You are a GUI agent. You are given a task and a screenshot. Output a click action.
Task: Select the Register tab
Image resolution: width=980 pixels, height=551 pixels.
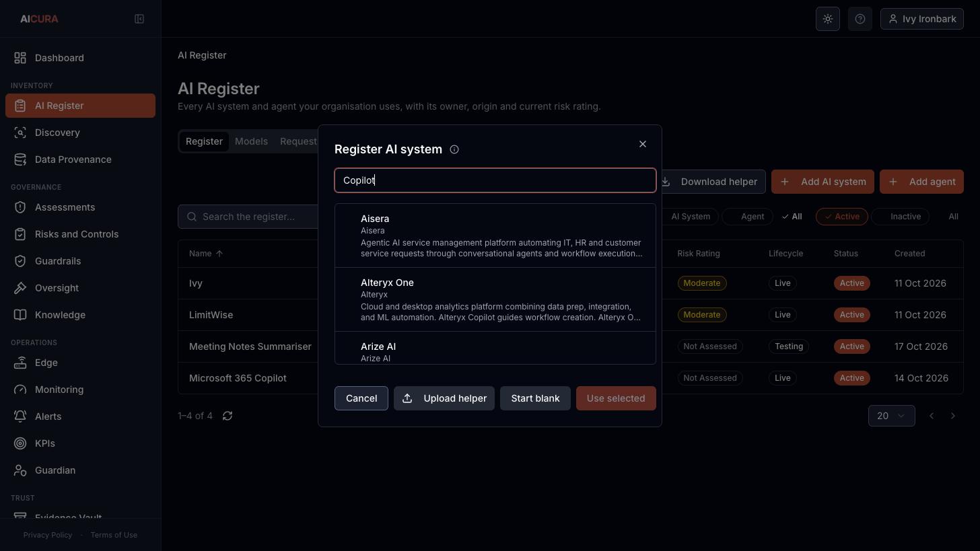point(204,141)
